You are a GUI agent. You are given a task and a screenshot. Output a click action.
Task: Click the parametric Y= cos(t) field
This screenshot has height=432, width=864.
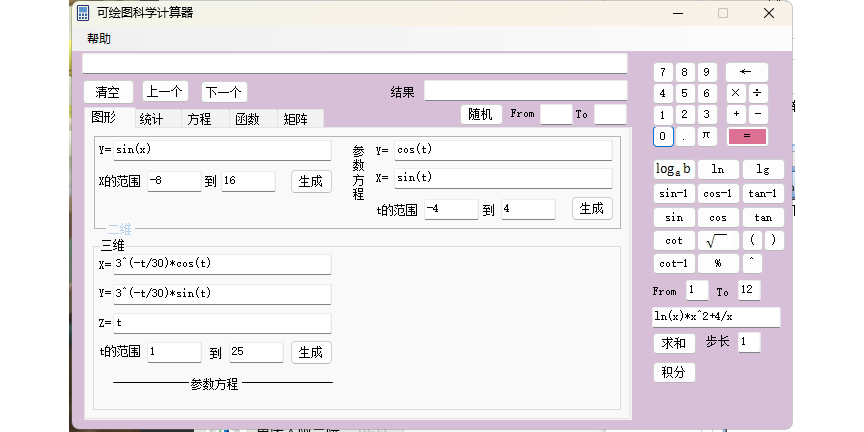[x=504, y=150]
